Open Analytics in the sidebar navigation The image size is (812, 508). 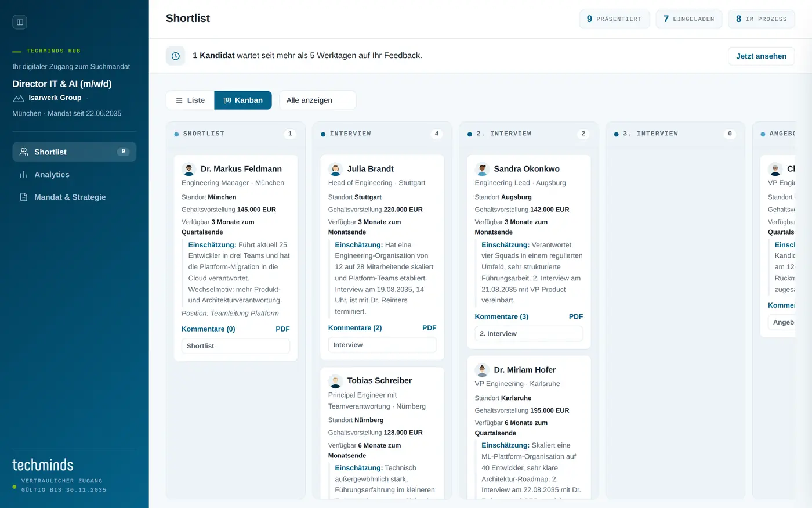pos(74,175)
